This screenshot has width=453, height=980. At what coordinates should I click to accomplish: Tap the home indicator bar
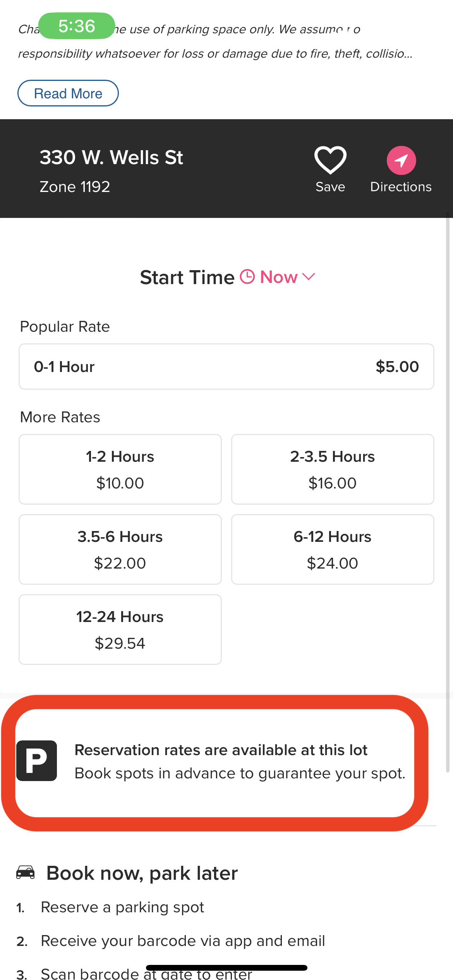click(x=226, y=968)
